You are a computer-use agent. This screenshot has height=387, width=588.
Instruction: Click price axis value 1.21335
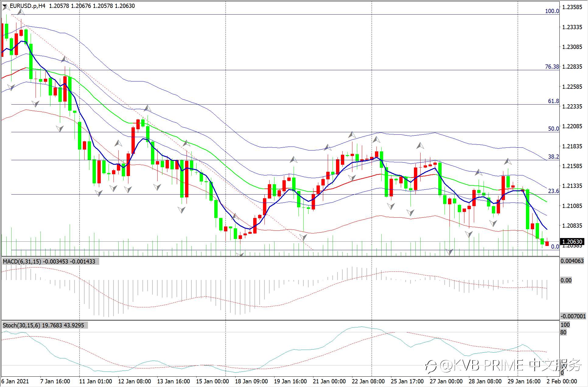[572, 186]
